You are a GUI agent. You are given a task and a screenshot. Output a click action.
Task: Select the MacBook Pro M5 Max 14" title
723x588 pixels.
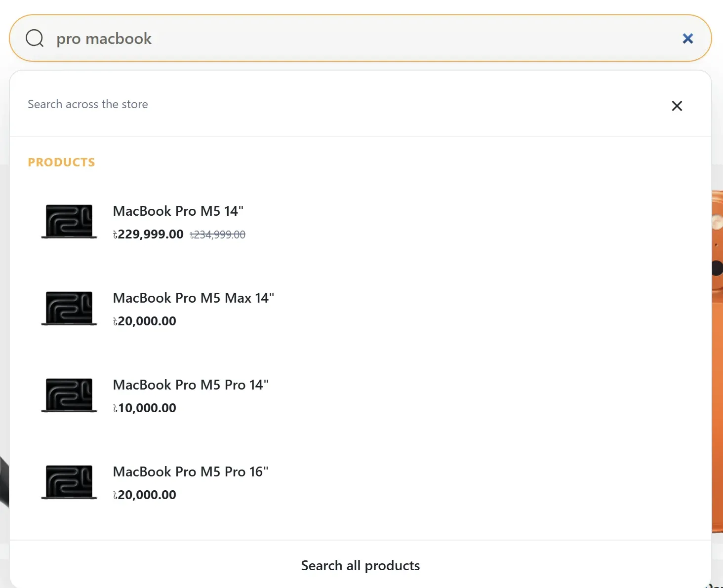(194, 298)
